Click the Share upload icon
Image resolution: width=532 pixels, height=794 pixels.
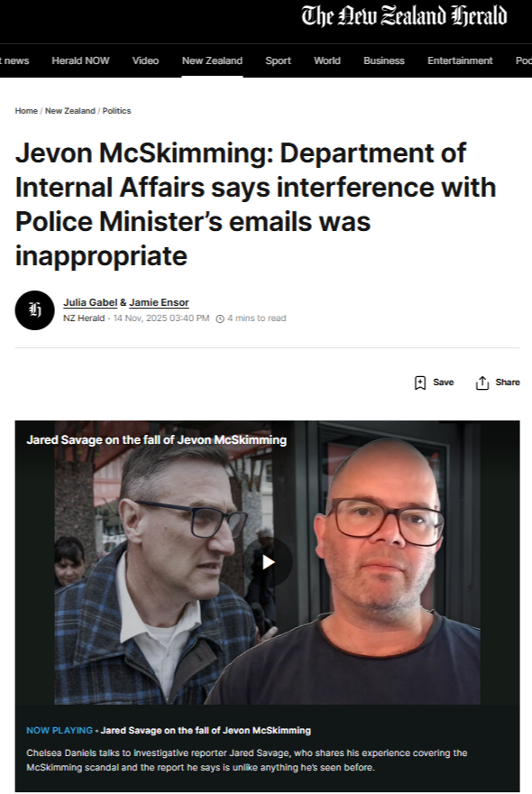(482, 383)
